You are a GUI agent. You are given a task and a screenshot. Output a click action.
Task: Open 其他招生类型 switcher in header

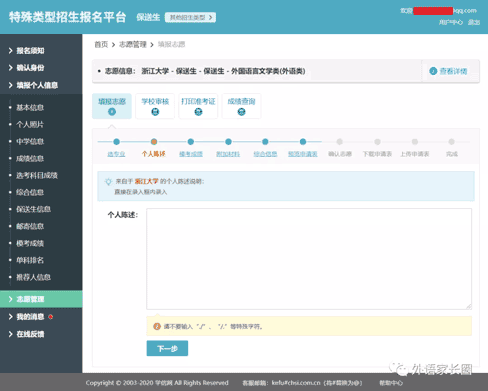tap(190, 17)
